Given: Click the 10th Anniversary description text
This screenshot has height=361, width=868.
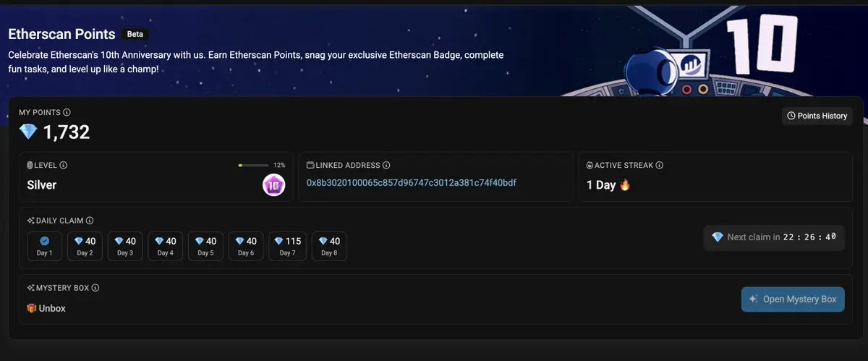Looking at the screenshot, I should (255, 62).
